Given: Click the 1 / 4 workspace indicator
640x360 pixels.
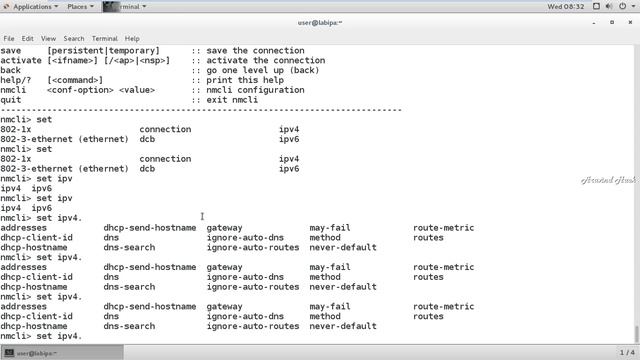Looking at the screenshot, I should pyautogui.click(x=627, y=352).
